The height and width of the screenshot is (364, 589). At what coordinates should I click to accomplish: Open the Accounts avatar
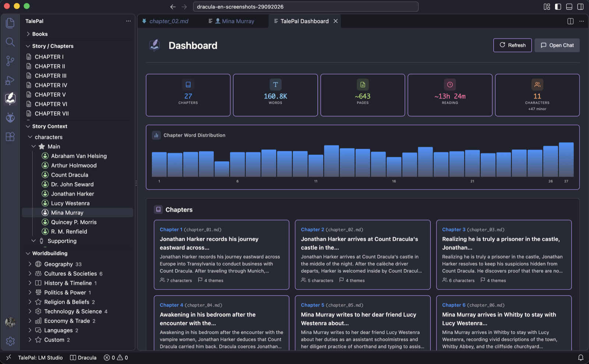pyautogui.click(x=10, y=322)
